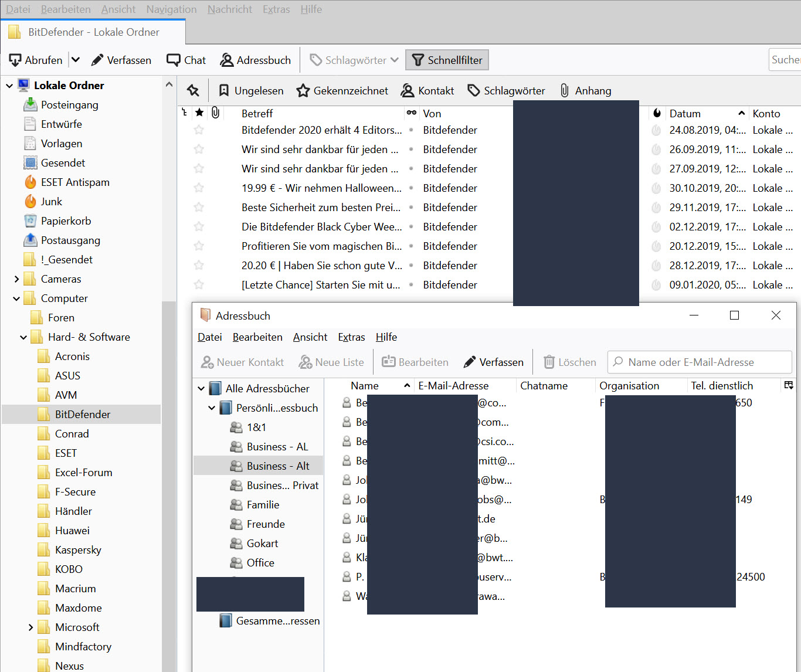Collapse the Hard- & Software folder
Screen dimensions: 801x672
(23, 337)
